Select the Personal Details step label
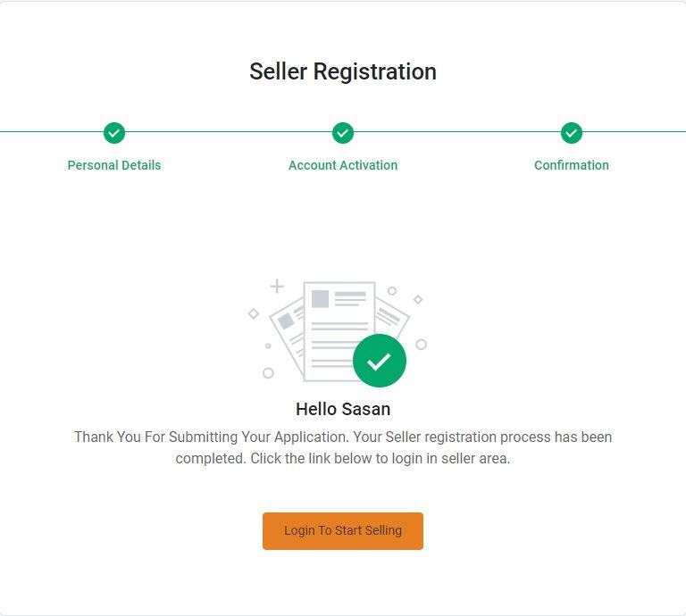The height and width of the screenshot is (616, 686). click(114, 165)
